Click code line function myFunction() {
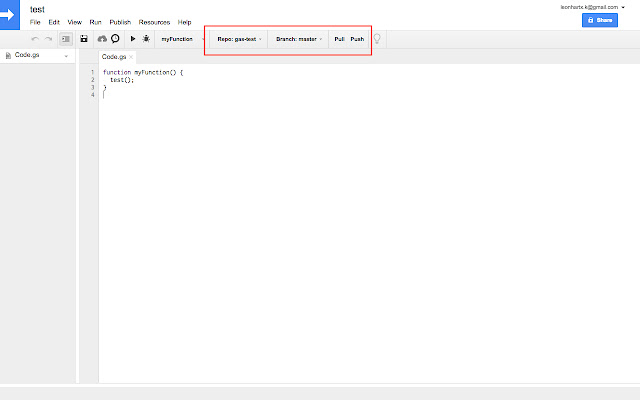Viewport: 640px width, 400px height. pos(143,72)
